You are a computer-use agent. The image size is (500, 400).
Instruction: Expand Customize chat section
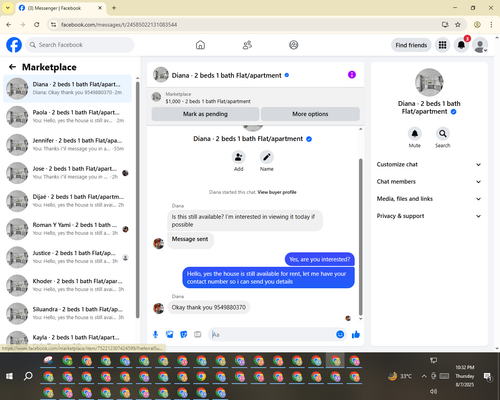(x=429, y=164)
